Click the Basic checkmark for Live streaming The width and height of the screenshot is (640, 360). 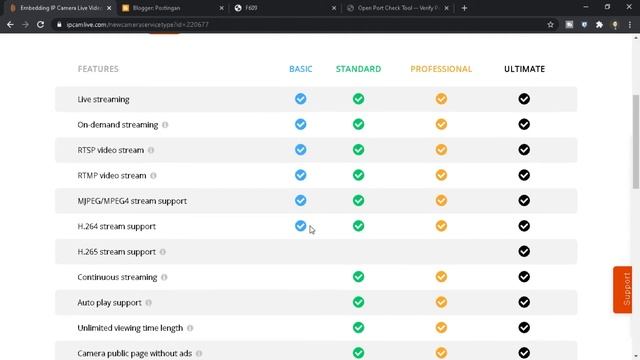[300, 99]
